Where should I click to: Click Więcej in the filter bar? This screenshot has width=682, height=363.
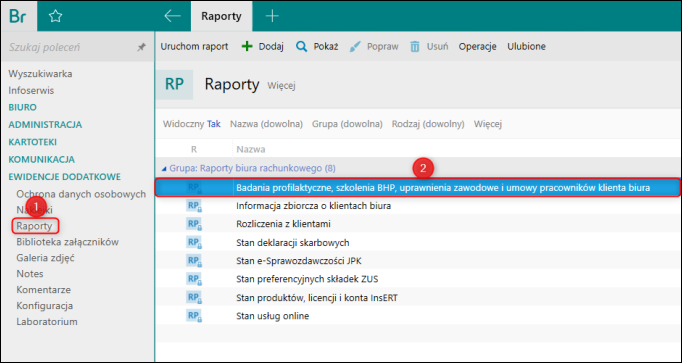pos(488,124)
